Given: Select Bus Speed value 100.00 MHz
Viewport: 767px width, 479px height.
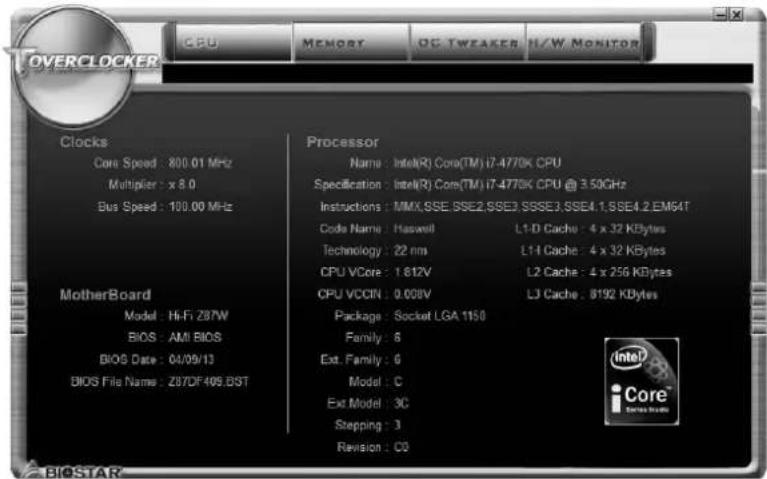Looking at the screenshot, I should (200, 206).
